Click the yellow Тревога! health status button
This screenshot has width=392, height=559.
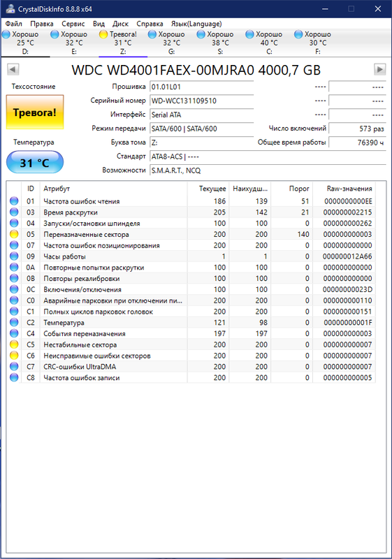35,112
